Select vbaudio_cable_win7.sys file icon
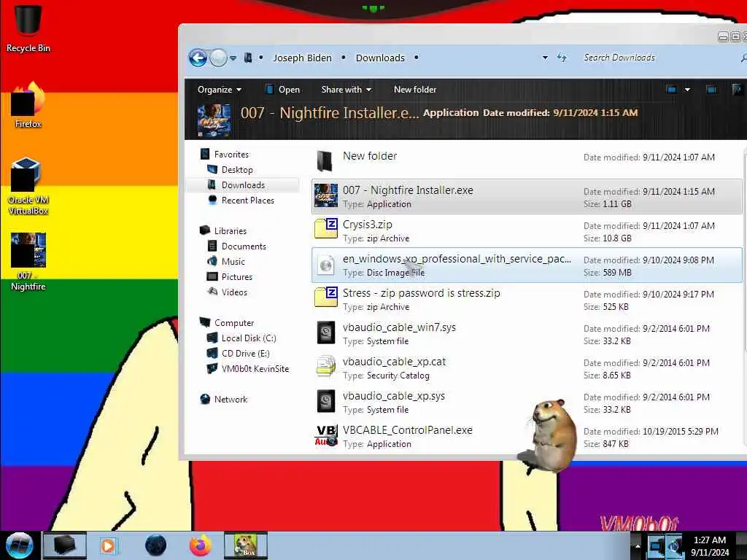747x560 pixels. coord(326,332)
